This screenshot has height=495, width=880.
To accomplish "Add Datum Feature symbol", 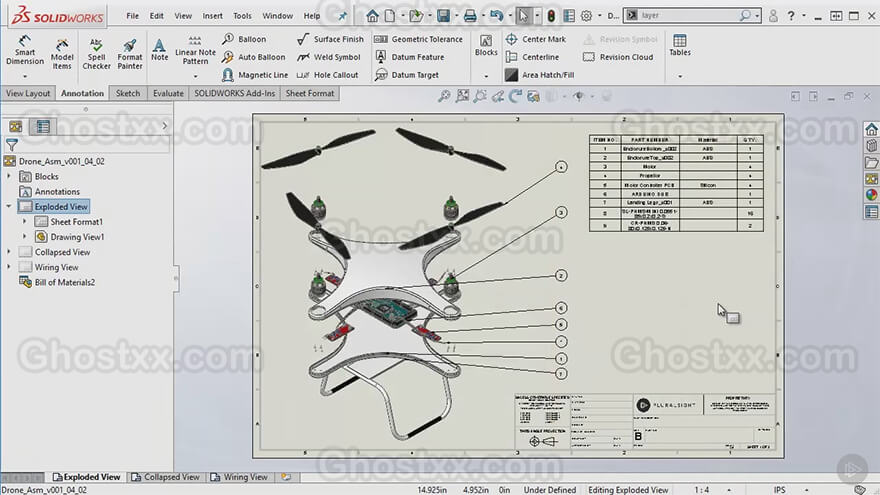I will click(x=409, y=57).
